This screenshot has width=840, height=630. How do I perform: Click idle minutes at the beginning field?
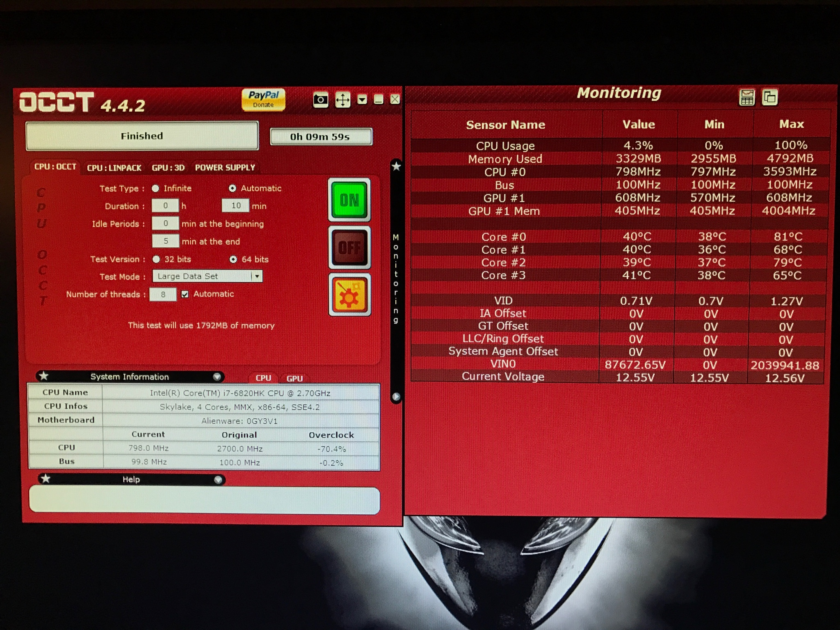click(x=165, y=223)
